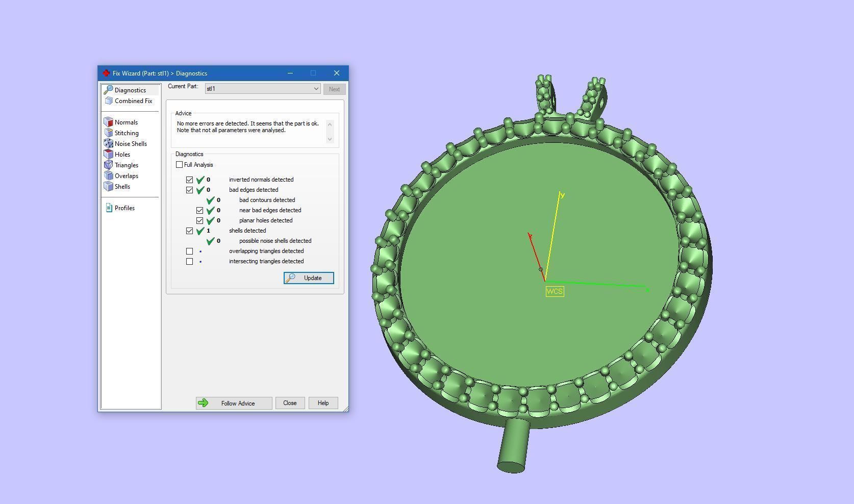854x504 pixels.
Task: Open the Diagnostics page in the sidebar
Action: coord(130,90)
